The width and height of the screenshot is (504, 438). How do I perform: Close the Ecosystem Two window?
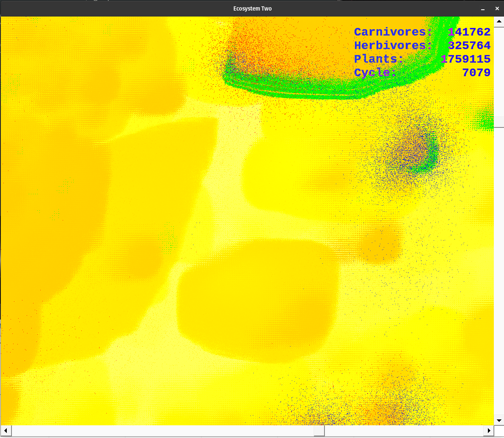(497, 8)
